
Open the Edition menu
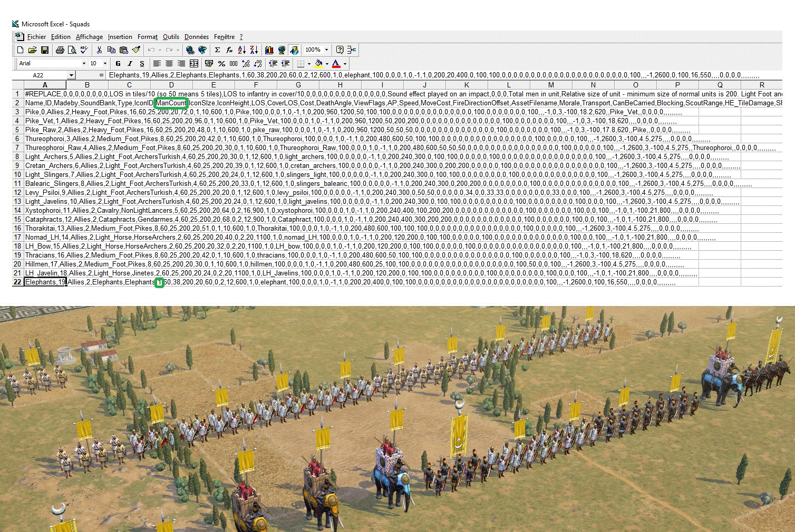coord(61,37)
